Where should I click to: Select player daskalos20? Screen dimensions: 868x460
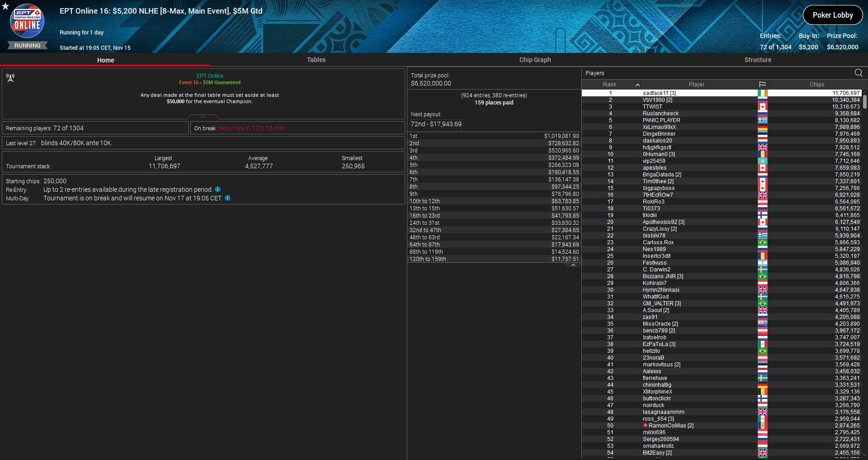coord(722,141)
